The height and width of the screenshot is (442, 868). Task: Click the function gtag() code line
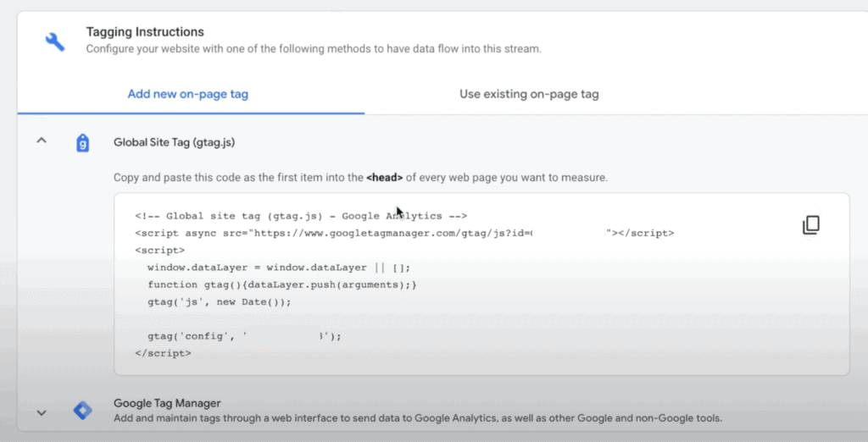[281, 285]
